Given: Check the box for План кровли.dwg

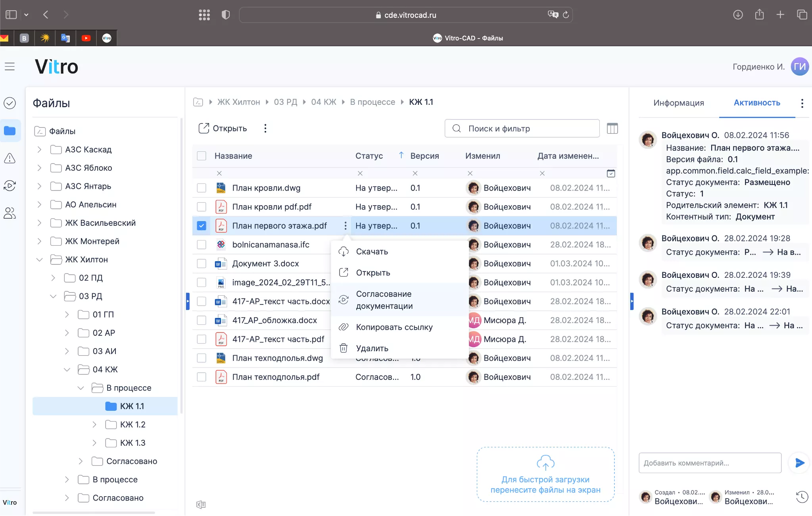Looking at the screenshot, I should 202,188.
